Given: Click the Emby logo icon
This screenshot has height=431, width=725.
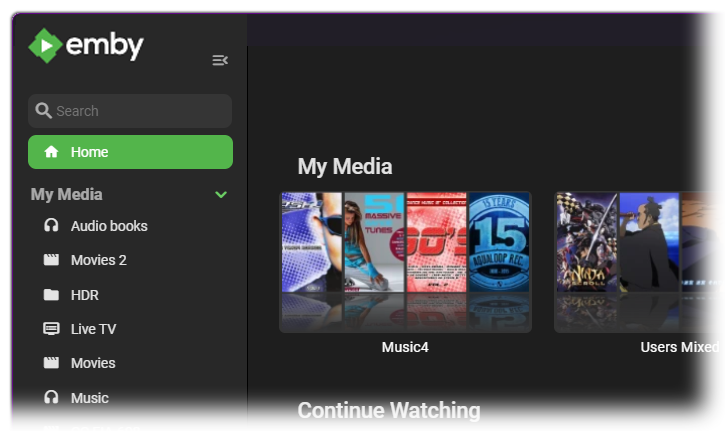Looking at the screenshot, I should 45,46.
